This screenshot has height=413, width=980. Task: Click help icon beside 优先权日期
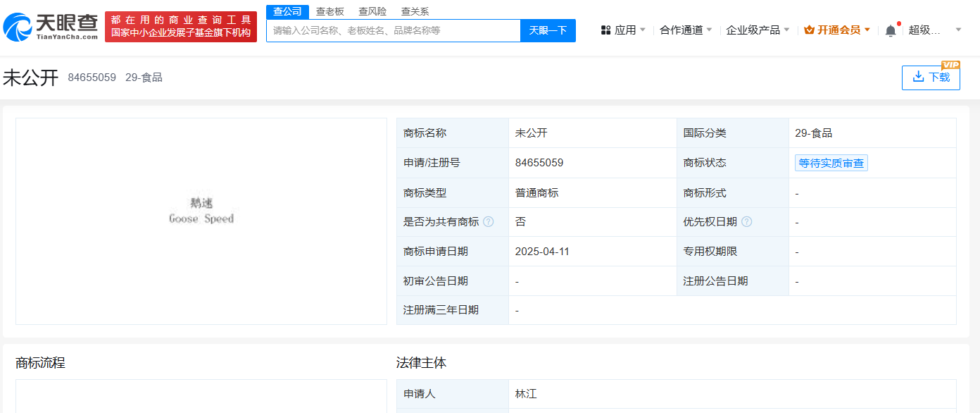point(746,221)
